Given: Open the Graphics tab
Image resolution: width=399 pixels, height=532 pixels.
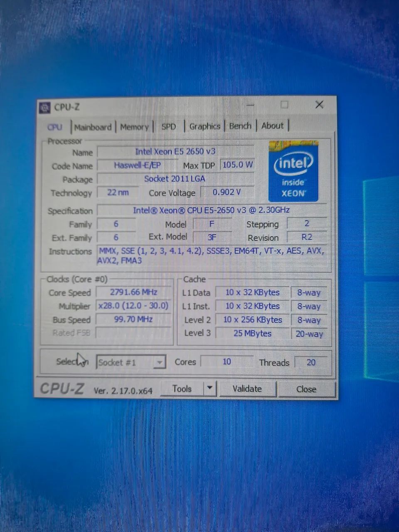Looking at the screenshot, I should tap(204, 126).
